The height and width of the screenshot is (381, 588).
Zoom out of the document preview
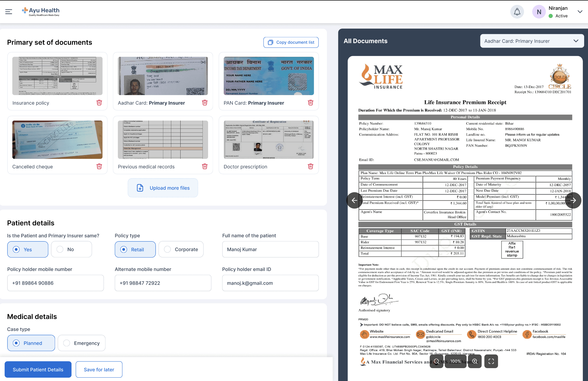pyautogui.click(x=436, y=361)
